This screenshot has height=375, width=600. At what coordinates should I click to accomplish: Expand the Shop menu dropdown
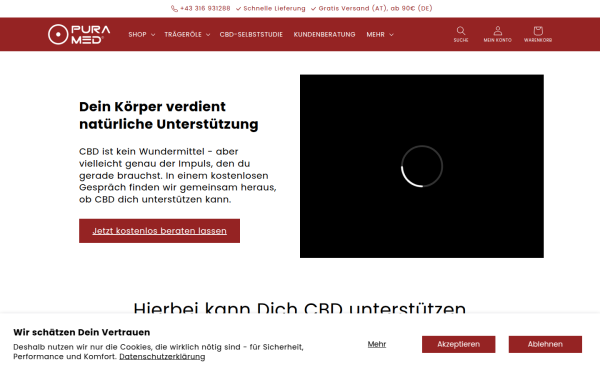point(142,34)
